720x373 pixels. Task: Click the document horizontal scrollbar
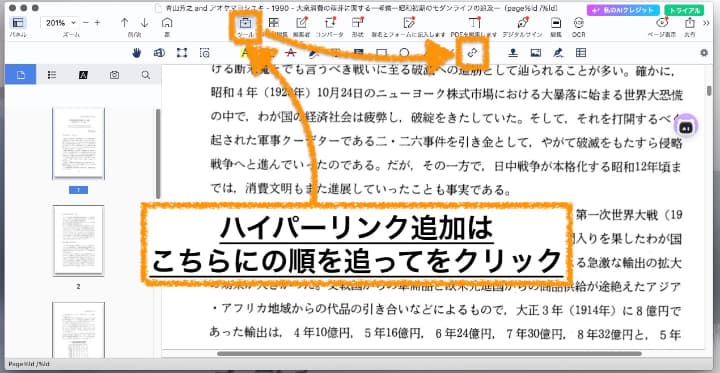tap(429, 354)
